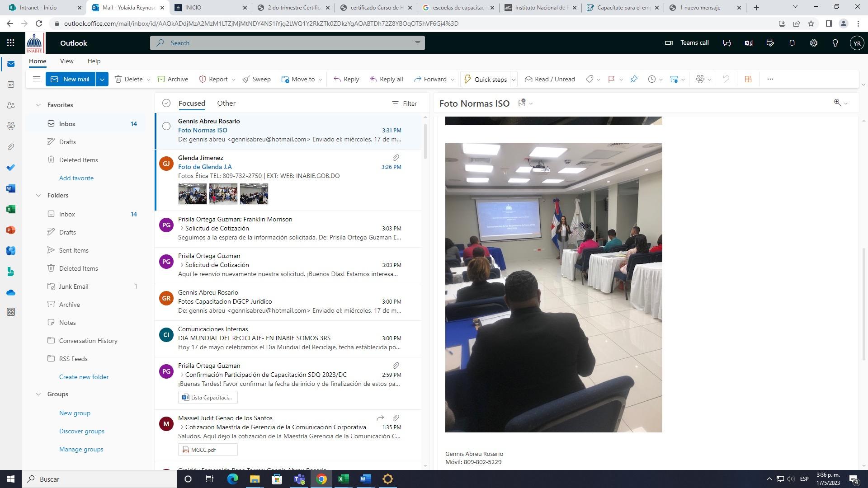Switch to the Other inbox tab
This screenshot has height=488, width=868.
(x=226, y=103)
